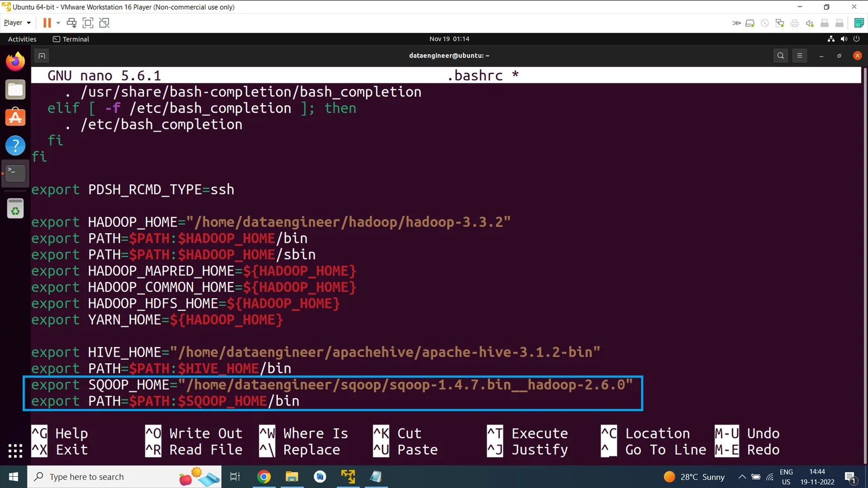
Task: Open nano Help via ^G shortcut
Action: pos(60,433)
